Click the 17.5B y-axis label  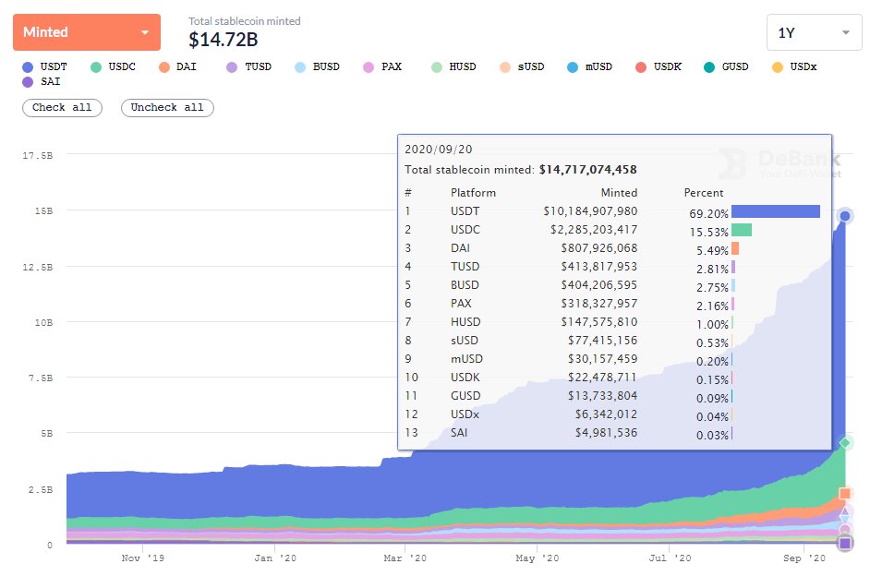(38, 156)
